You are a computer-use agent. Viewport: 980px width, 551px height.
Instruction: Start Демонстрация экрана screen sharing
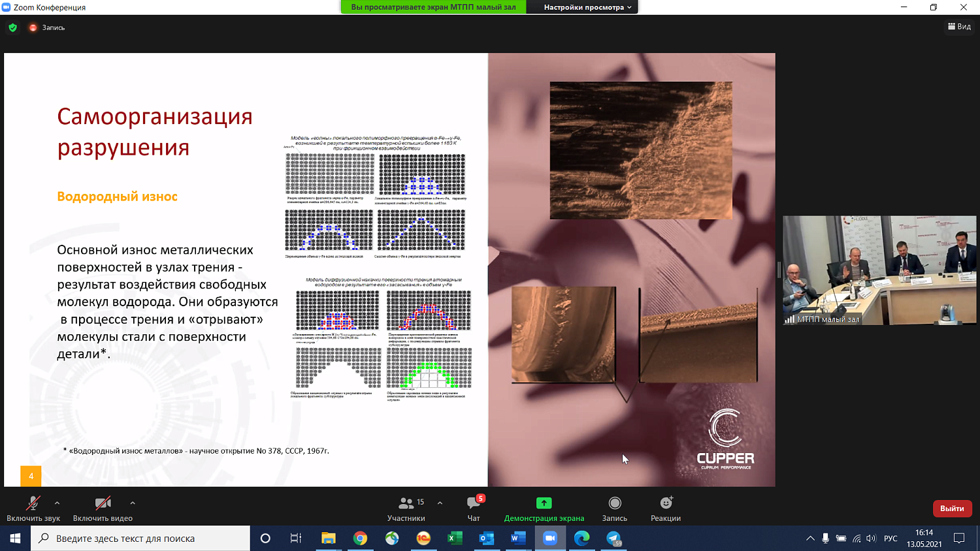tap(544, 509)
